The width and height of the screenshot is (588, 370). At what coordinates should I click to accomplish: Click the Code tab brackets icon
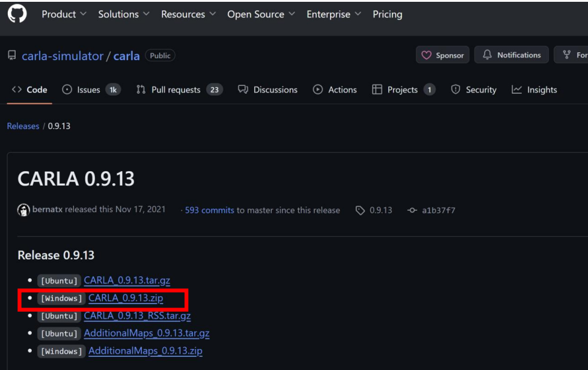point(16,89)
